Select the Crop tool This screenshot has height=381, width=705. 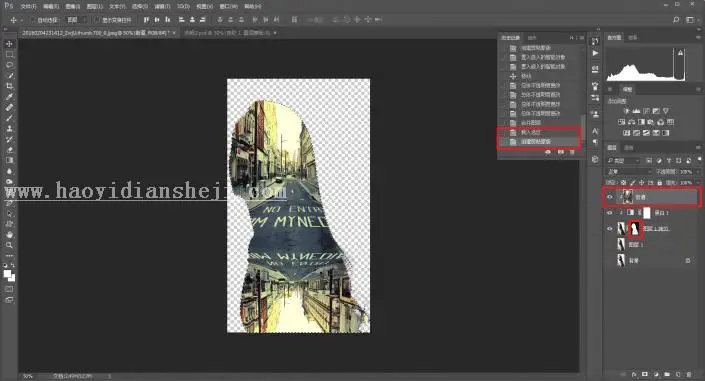[9, 86]
